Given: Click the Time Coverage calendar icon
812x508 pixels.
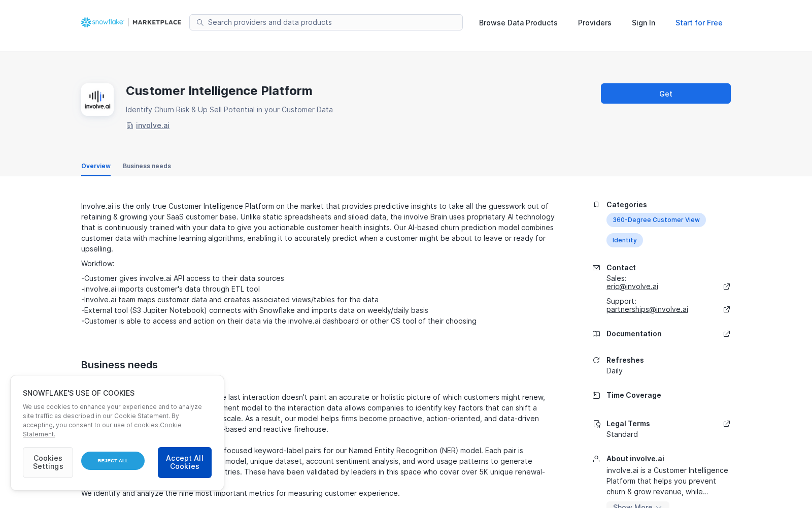Looking at the screenshot, I should pyautogui.click(x=596, y=395).
